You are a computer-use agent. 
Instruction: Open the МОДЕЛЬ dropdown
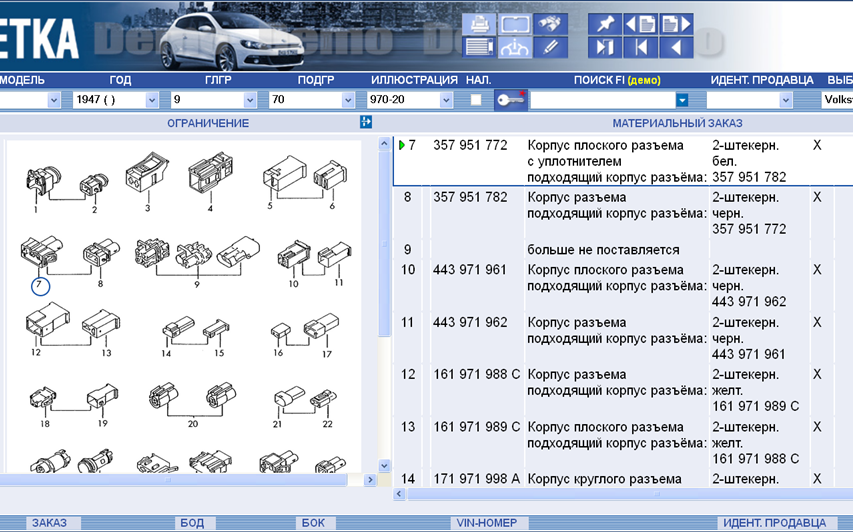[54, 100]
